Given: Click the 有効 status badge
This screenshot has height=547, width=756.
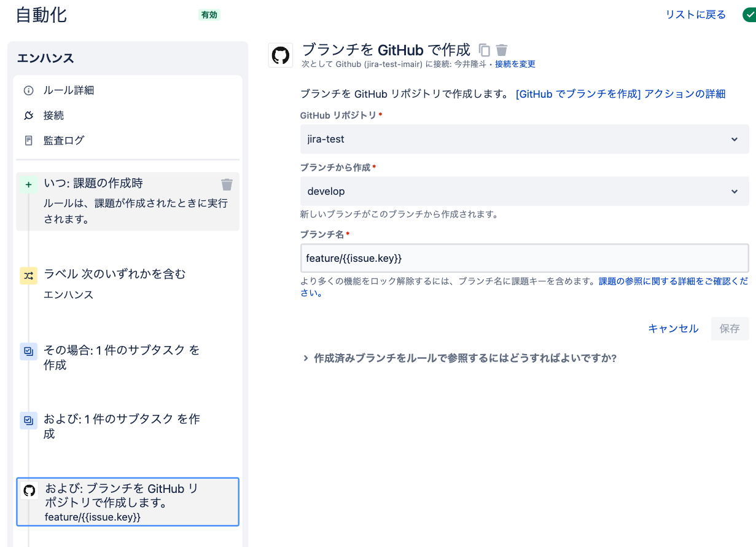Looking at the screenshot, I should pos(209,15).
